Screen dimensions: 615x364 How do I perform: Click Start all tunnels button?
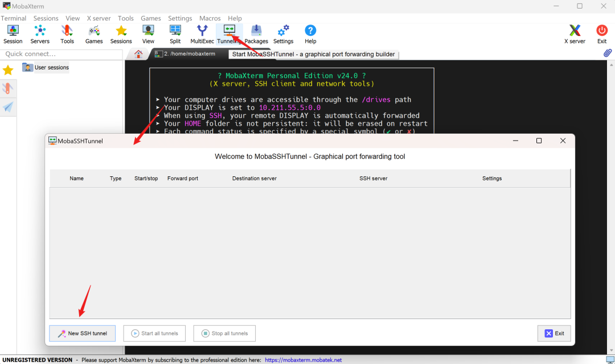pyautogui.click(x=154, y=333)
